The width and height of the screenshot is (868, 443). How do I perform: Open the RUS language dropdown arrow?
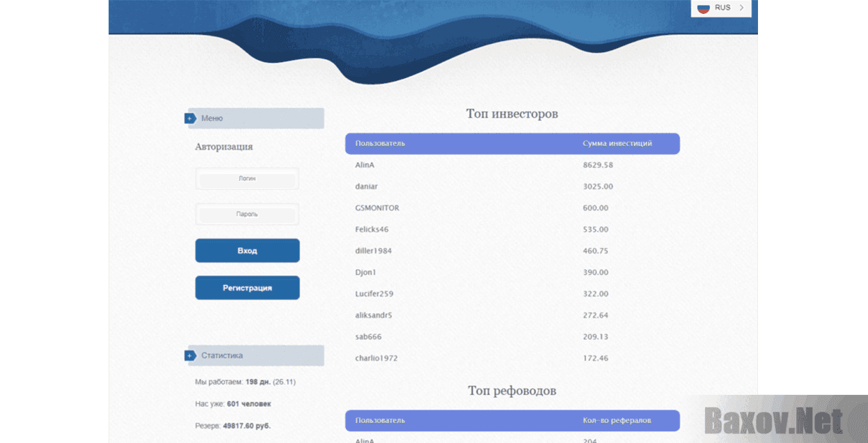coord(742,8)
